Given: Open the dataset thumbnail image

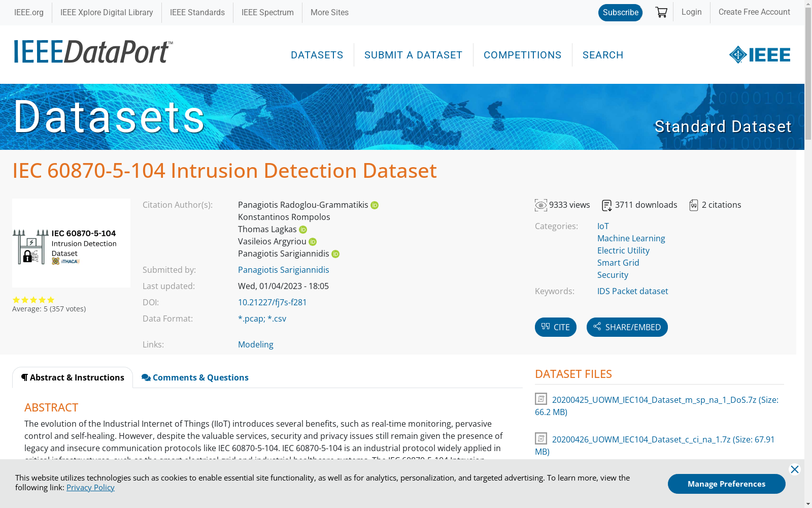Looking at the screenshot, I should pos(71,243).
